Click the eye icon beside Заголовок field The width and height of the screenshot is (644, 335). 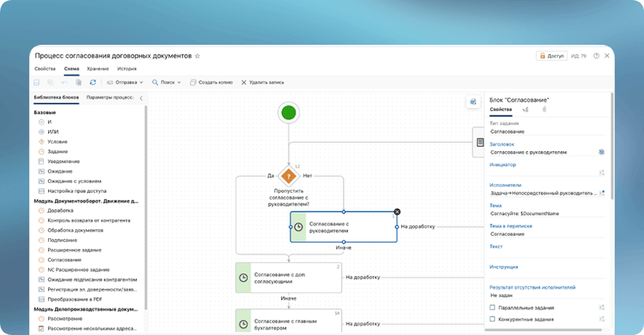(601, 152)
